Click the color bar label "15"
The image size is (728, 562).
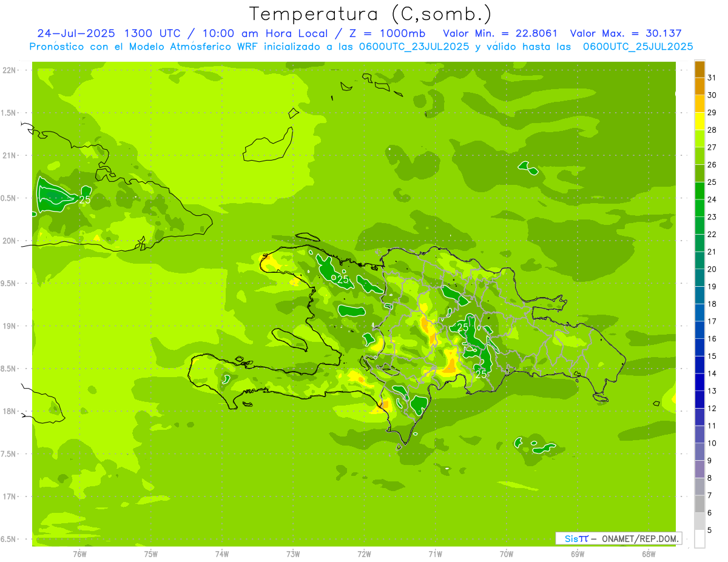pyautogui.click(x=712, y=356)
